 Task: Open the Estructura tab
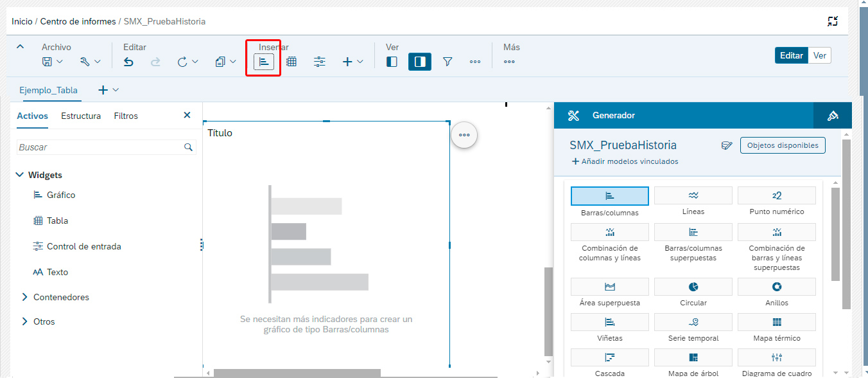pyautogui.click(x=81, y=116)
